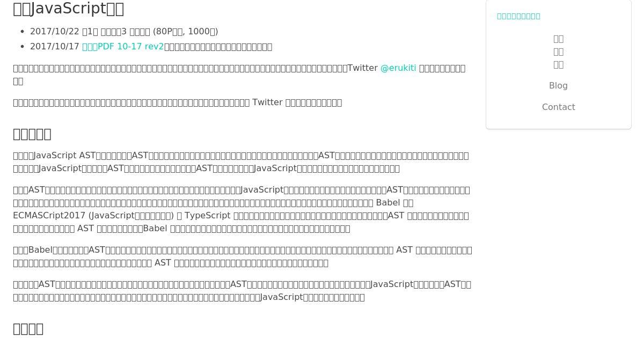Select the sidebar item directly above Blog
644x338 pixels.
558,64
